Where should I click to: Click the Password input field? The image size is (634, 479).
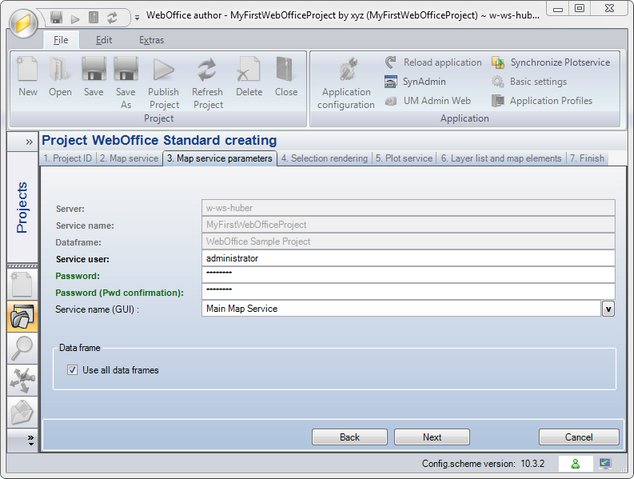pos(408,275)
